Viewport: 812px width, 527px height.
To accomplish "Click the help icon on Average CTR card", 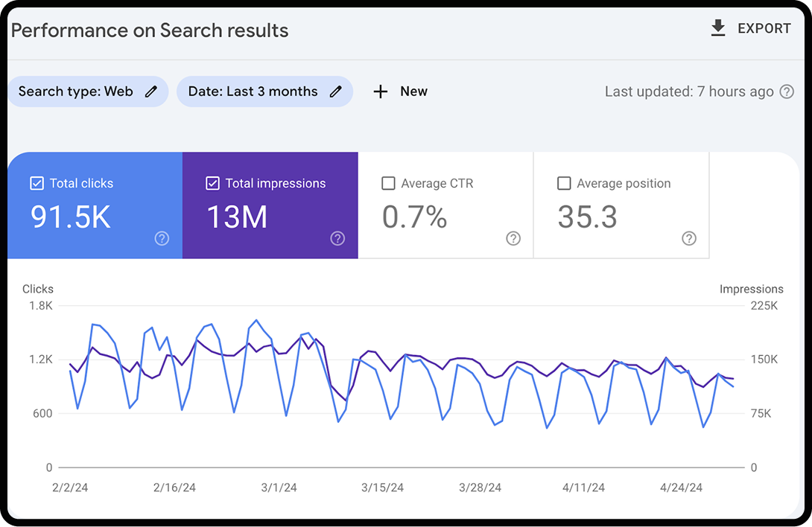I will pos(513,238).
